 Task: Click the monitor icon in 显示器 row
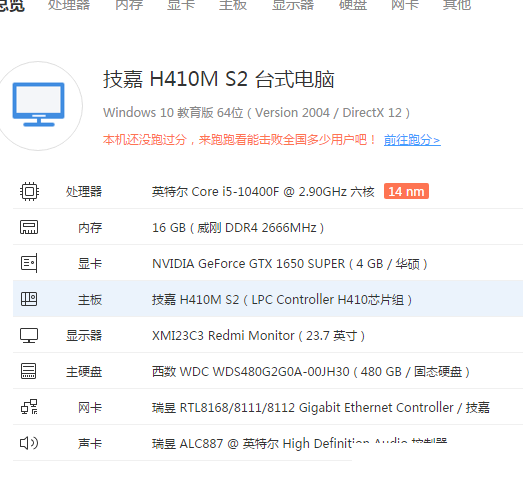(x=29, y=335)
